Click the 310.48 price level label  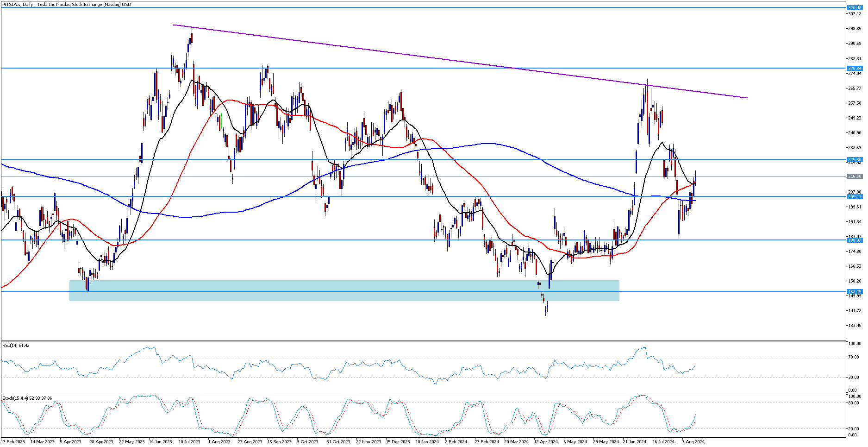854,8
